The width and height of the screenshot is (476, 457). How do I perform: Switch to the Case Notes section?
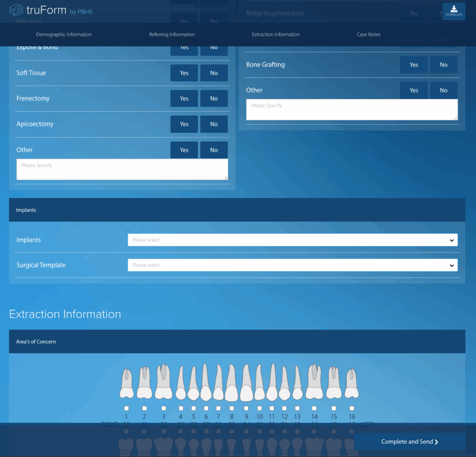pos(369,34)
